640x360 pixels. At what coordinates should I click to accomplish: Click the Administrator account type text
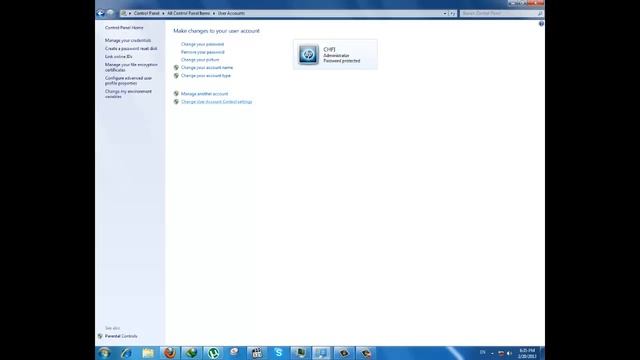tap(336, 56)
